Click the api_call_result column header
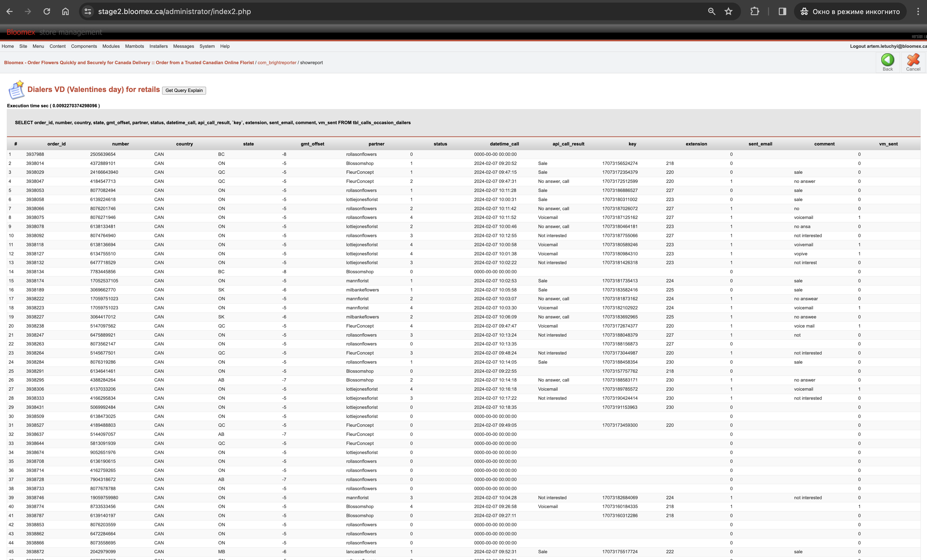 tap(568, 144)
